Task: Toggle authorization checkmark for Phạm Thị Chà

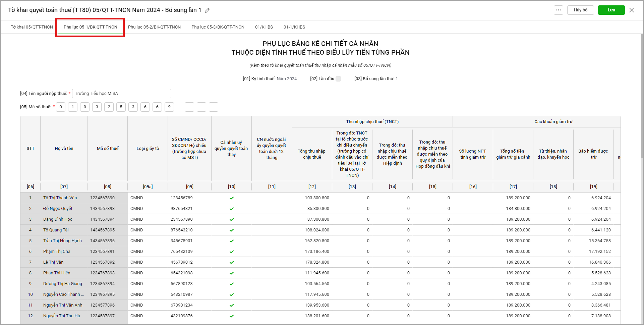Action: click(231, 252)
